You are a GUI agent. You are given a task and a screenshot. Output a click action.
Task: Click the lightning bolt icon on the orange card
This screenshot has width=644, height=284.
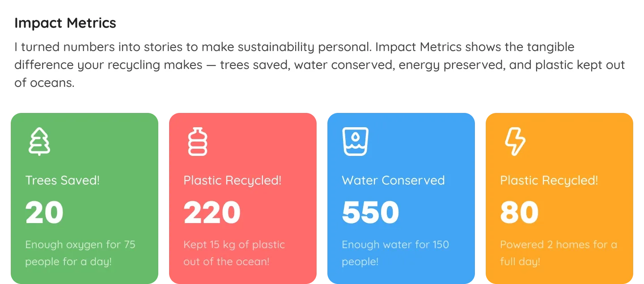[x=515, y=142]
